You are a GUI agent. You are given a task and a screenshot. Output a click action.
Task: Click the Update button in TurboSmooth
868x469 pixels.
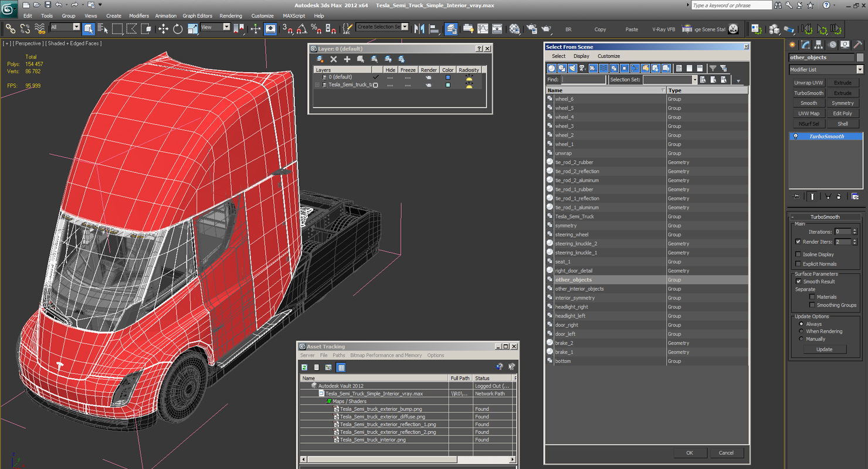point(824,349)
